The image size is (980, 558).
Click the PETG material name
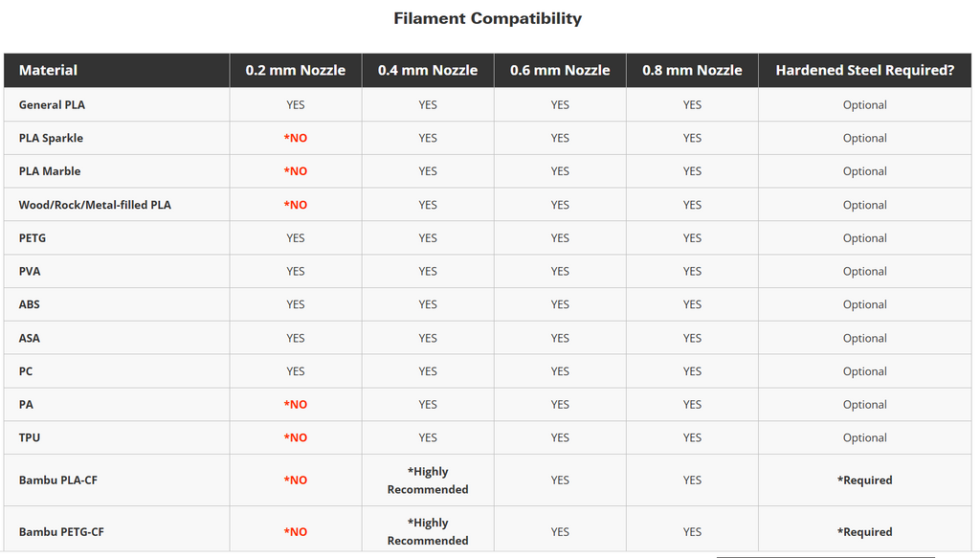(33, 237)
